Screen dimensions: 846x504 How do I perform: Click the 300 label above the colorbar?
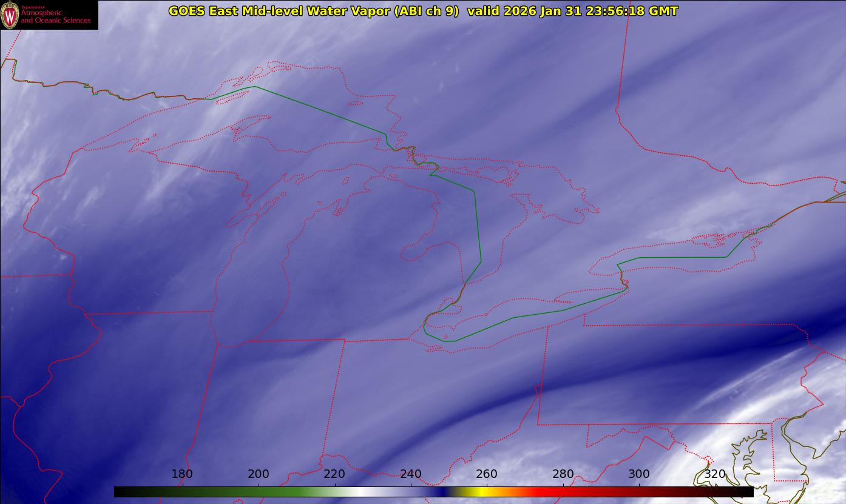pos(639,474)
